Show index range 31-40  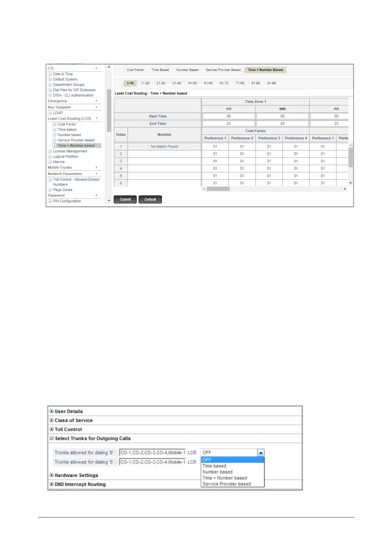(x=177, y=83)
